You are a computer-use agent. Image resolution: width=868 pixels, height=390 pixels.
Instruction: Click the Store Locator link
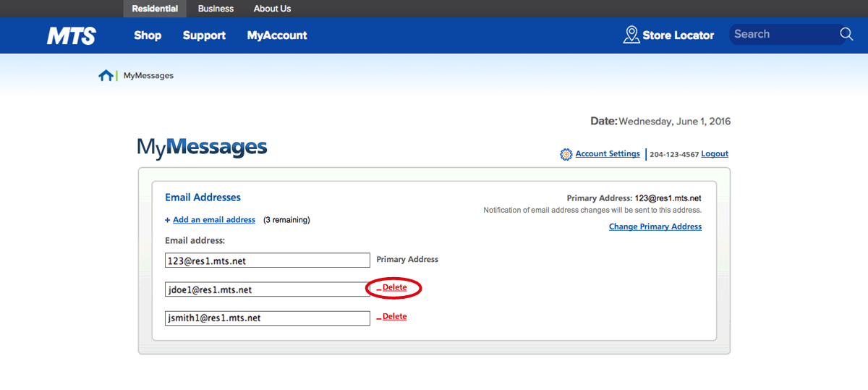(678, 35)
